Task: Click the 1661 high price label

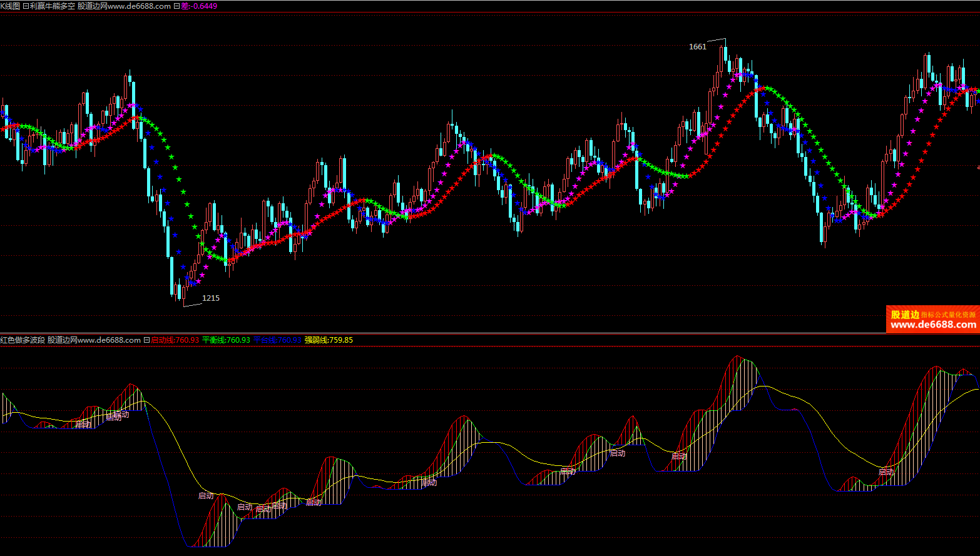Action: [697, 47]
